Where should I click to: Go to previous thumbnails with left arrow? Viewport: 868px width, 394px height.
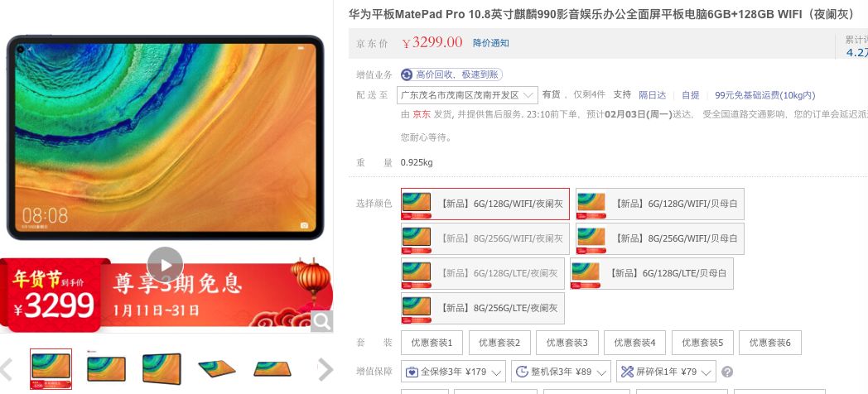tap(6, 369)
